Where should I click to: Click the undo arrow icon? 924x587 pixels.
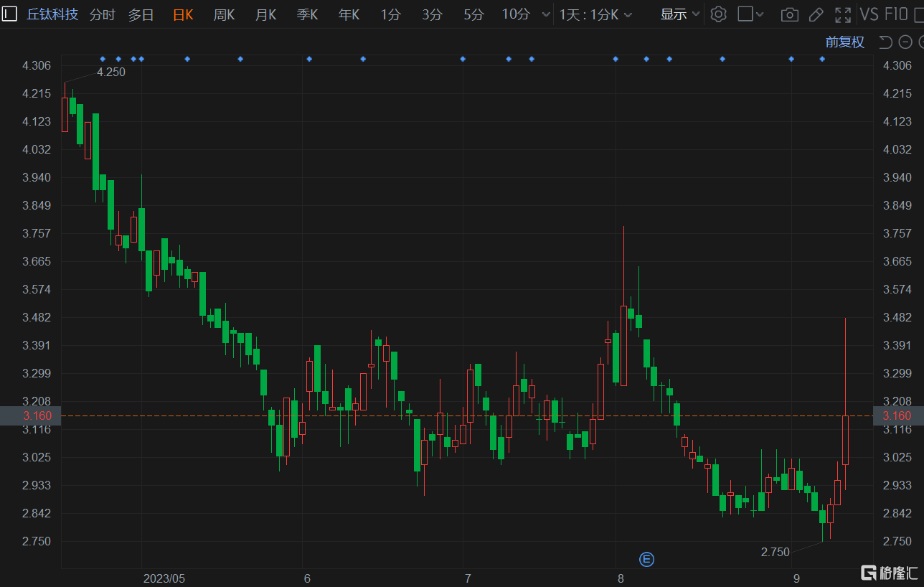(885, 42)
